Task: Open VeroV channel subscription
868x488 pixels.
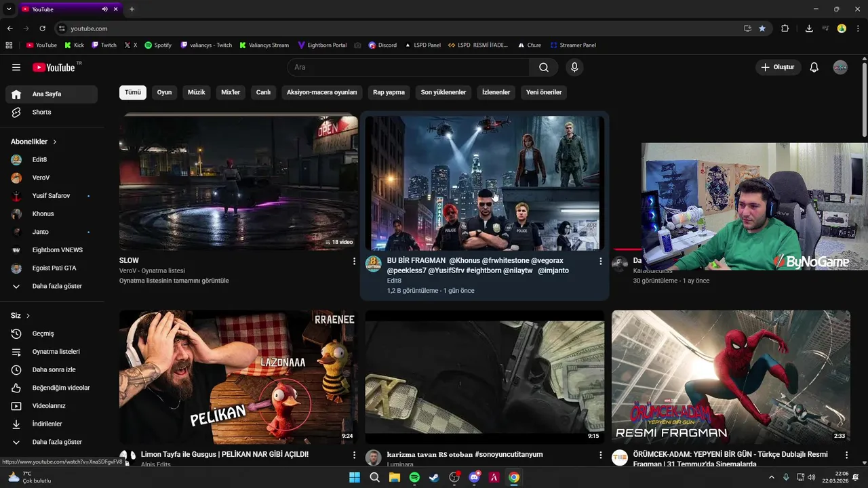Action: coord(52,178)
